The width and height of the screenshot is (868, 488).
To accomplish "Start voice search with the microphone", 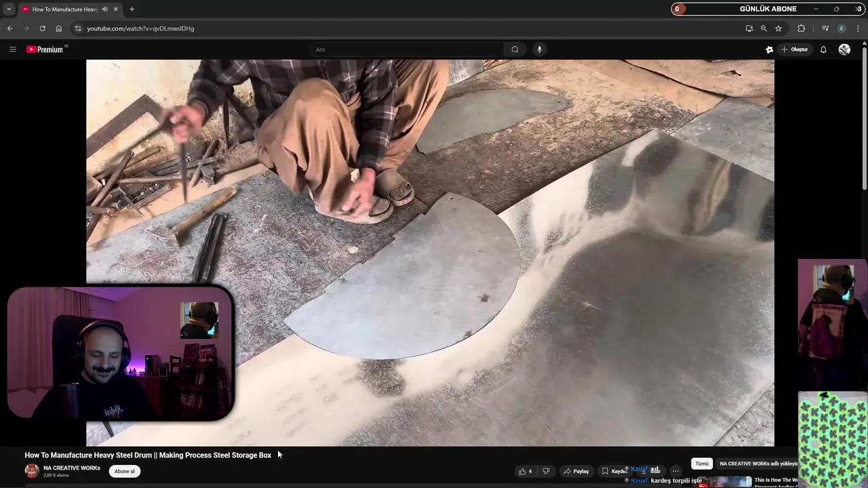I will 539,49.
